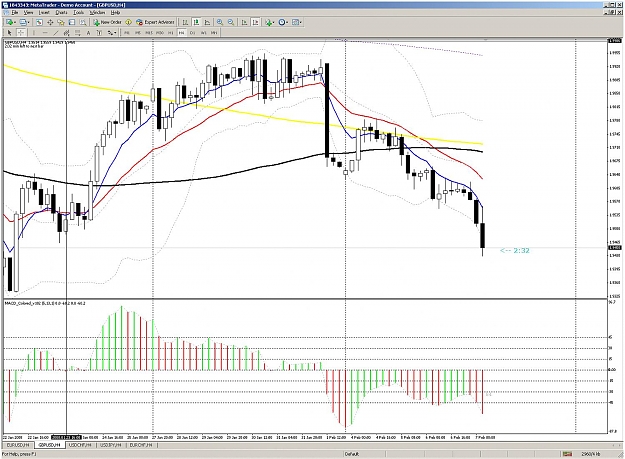Screen dimensions: 625x459
Task: Click the Arrows objects icon
Action: 110,33
